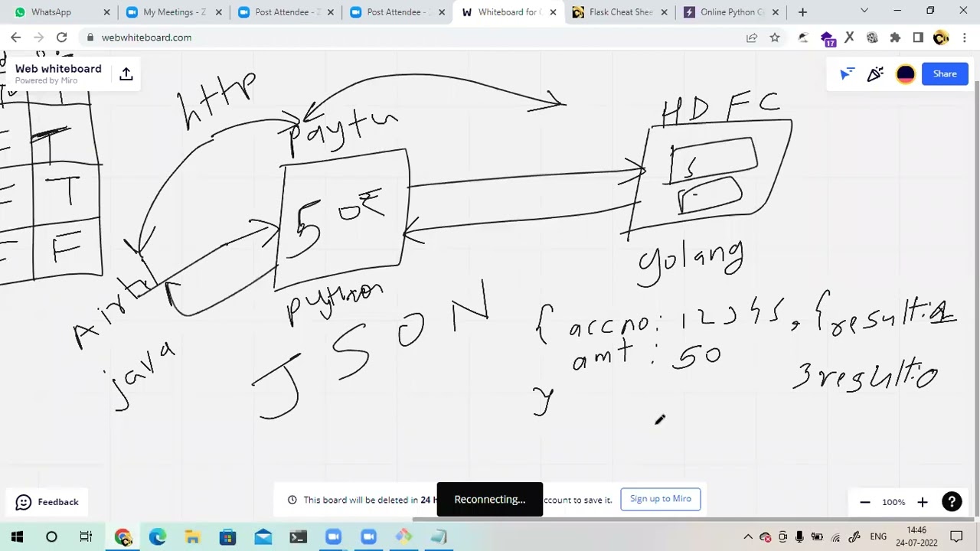The image size is (980, 551).
Task: Switch to the first Post Attendee tab
Action: click(x=285, y=12)
